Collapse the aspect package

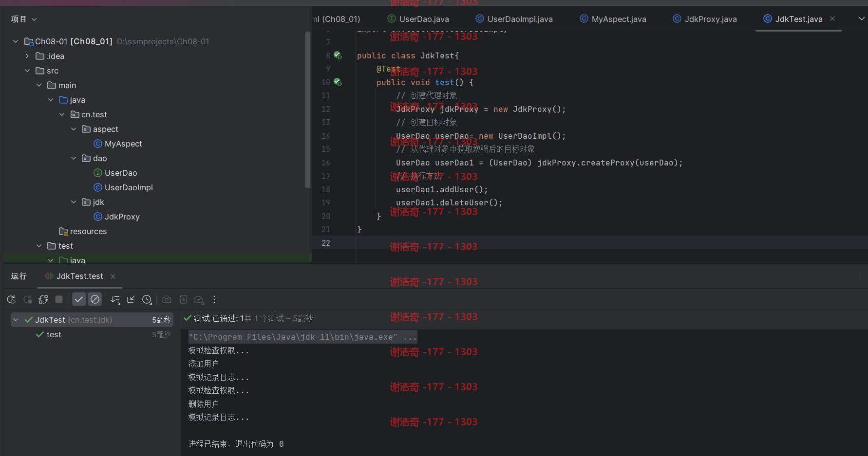(74, 129)
